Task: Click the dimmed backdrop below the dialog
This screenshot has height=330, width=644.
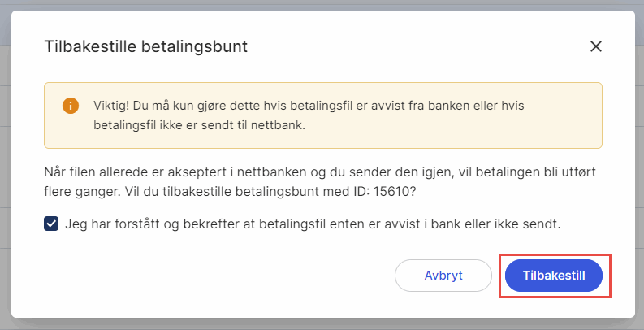Action: [x=322, y=324]
